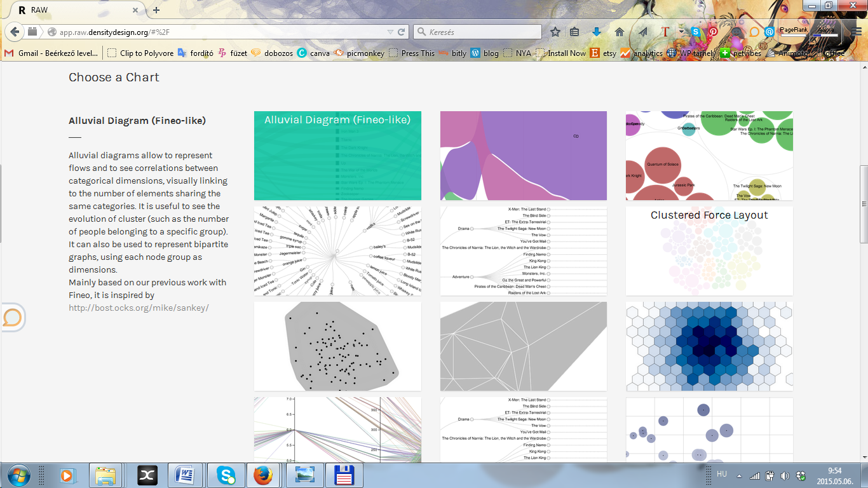Viewport: 868px width, 488px height.
Task: Open the Skype toolbar extension icon
Action: click(x=696, y=32)
